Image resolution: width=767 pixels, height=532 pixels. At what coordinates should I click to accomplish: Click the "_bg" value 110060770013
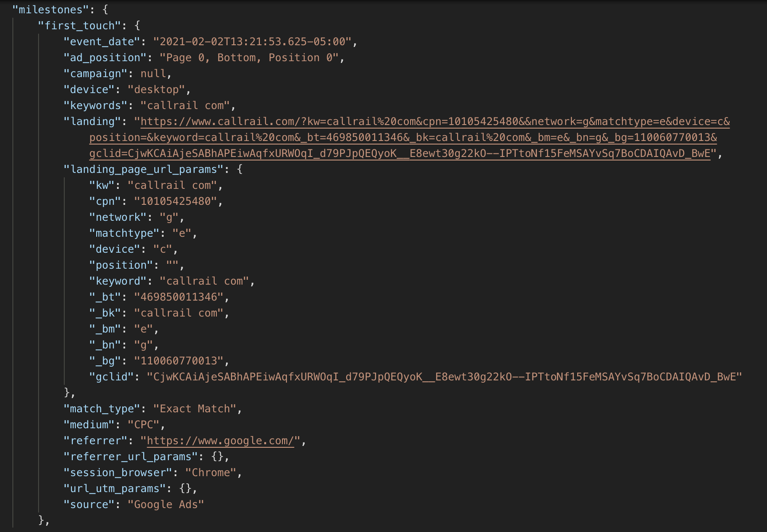click(179, 361)
